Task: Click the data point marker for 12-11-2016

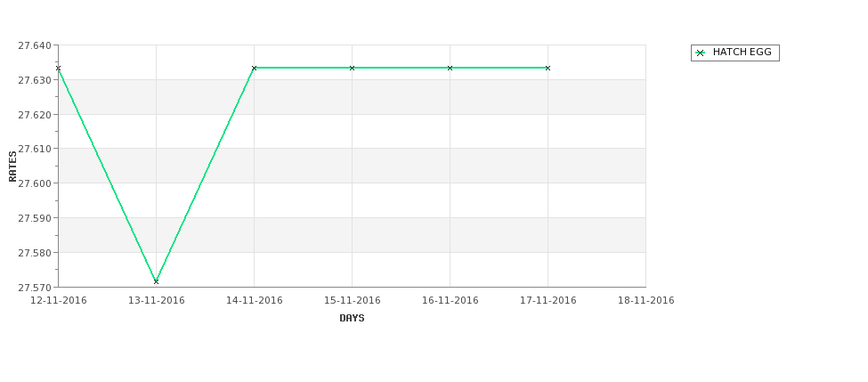Action: tap(58, 68)
